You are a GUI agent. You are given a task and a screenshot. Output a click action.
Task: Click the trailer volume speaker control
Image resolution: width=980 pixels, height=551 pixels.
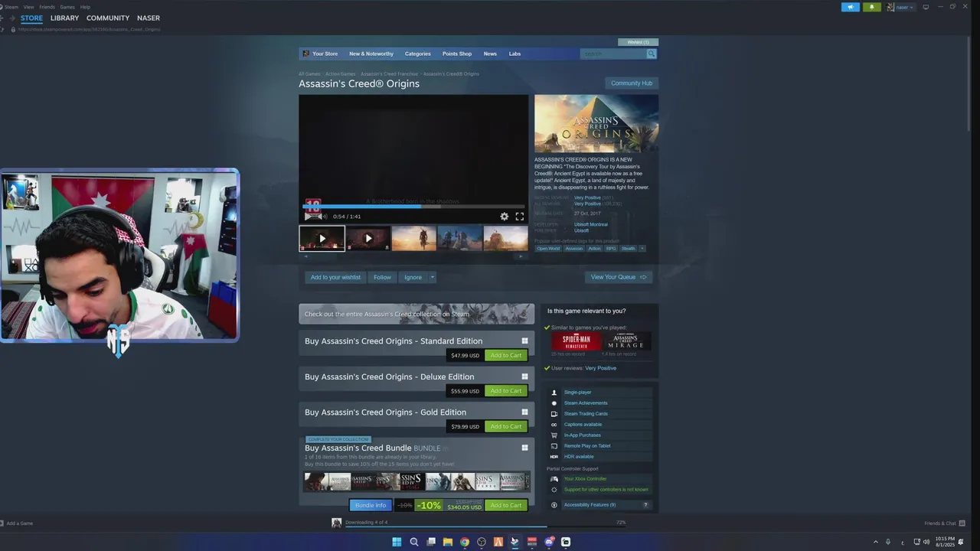click(323, 217)
